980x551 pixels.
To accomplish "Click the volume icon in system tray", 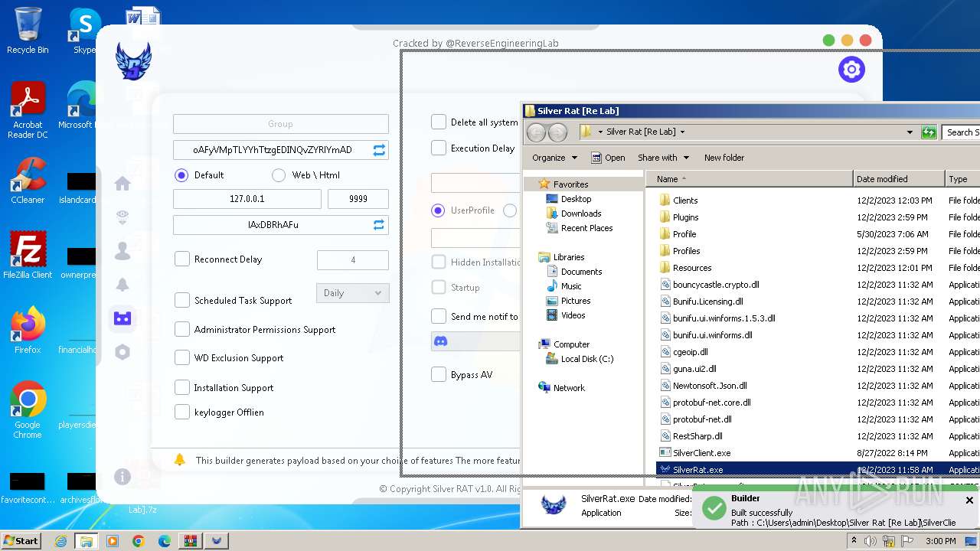I will click(x=871, y=541).
